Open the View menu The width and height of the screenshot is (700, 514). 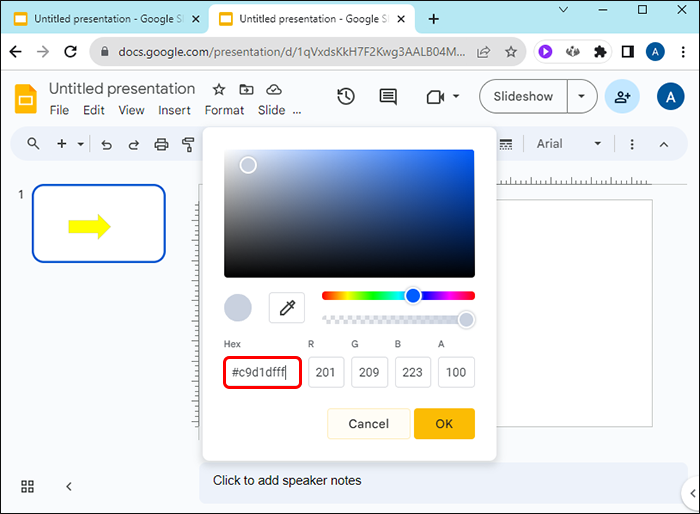tap(131, 110)
